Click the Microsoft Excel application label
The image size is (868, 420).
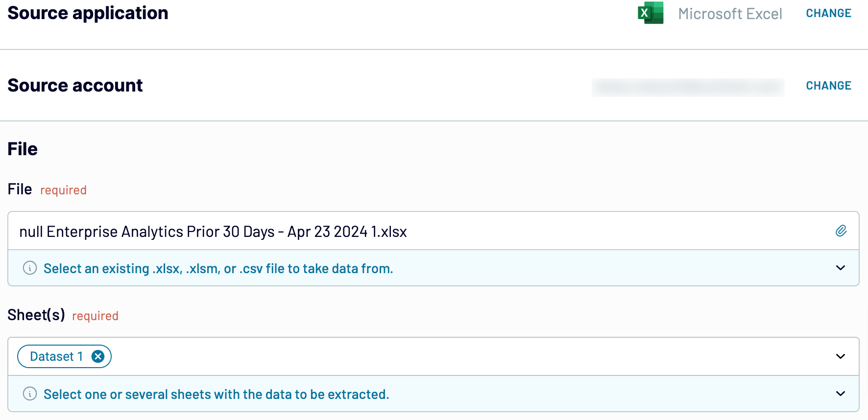[x=730, y=14]
